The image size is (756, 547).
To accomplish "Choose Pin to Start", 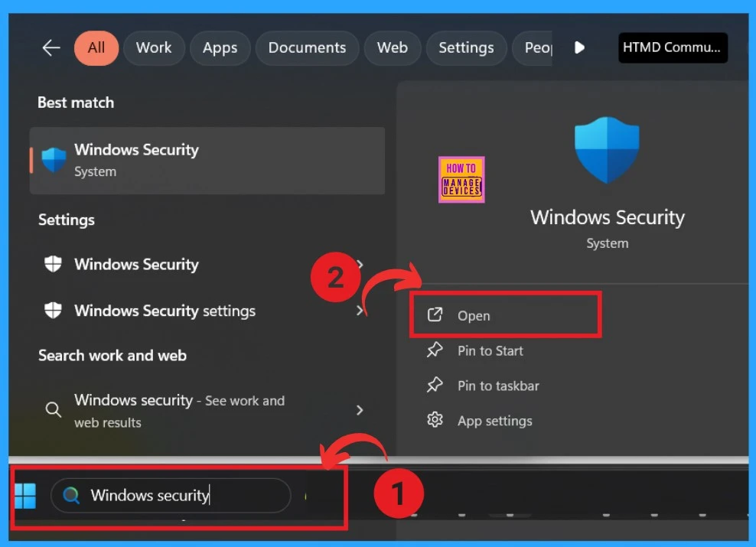I will point(490,351).
